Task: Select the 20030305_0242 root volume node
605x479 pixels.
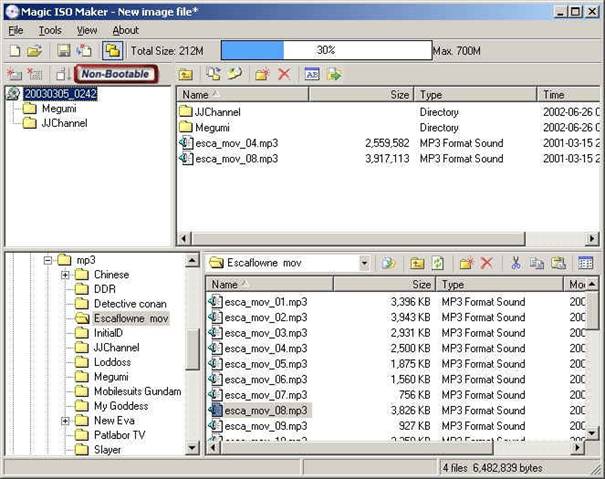Action: 60,94
